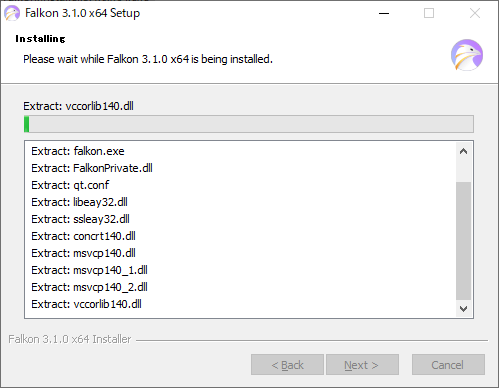
Task: Click the log list scrollbar thumb
Action: [463, 241]
